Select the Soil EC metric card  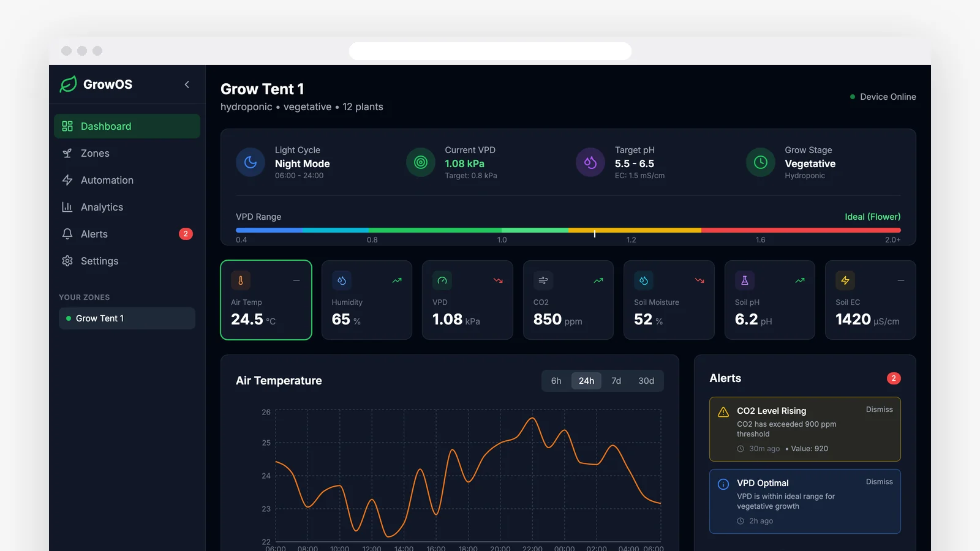(x=870, y=300)
